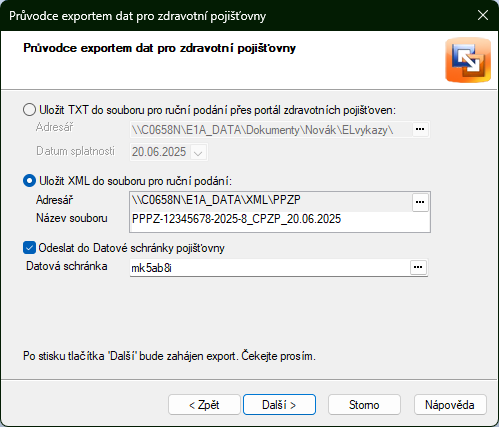Uncheck Odeslat do Datové schránky pojišťovny
The height and width of the screenshot is (427, 499).
(x=29, y=248)
